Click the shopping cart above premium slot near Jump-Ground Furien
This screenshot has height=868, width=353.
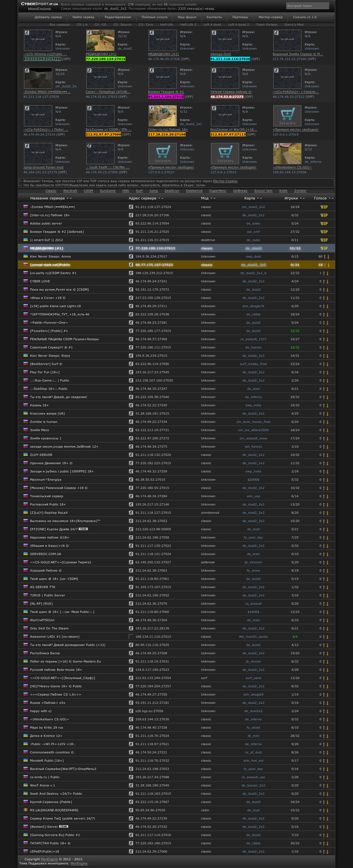click(163, 154)
